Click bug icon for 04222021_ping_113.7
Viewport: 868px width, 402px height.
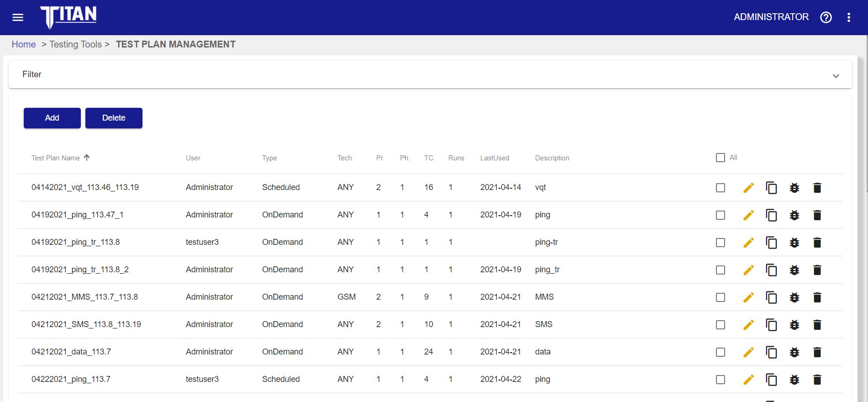pos(794,380)
